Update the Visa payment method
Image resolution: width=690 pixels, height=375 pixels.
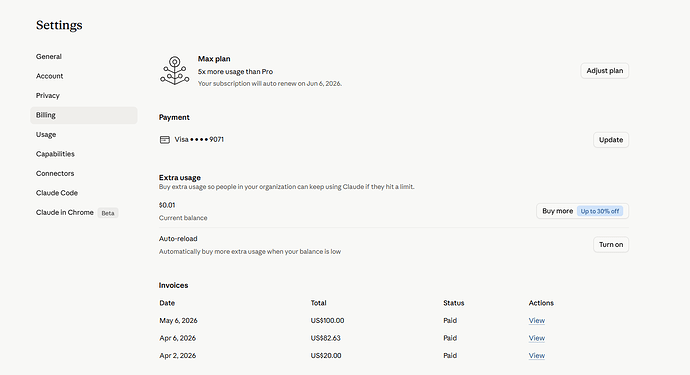[611, 140]
